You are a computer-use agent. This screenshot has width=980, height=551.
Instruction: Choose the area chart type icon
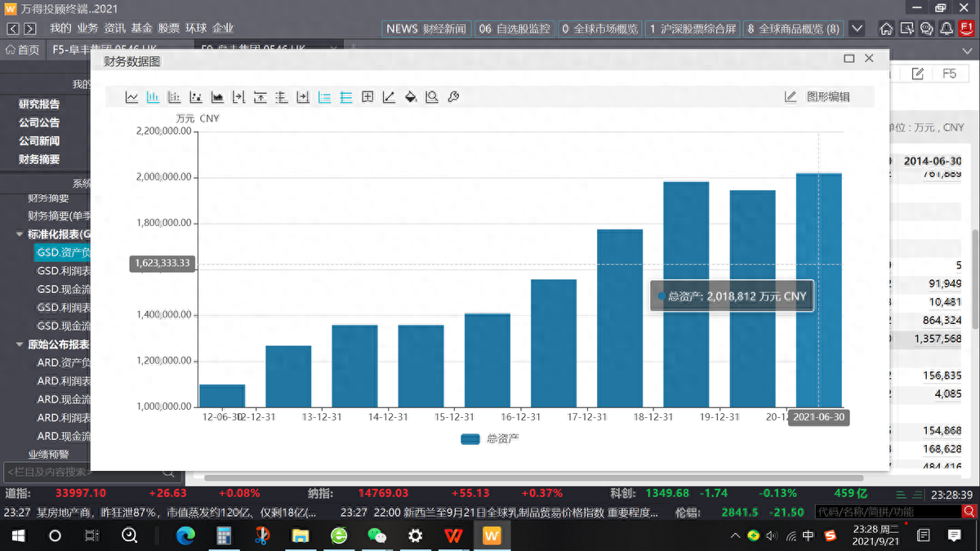point(217,97)
